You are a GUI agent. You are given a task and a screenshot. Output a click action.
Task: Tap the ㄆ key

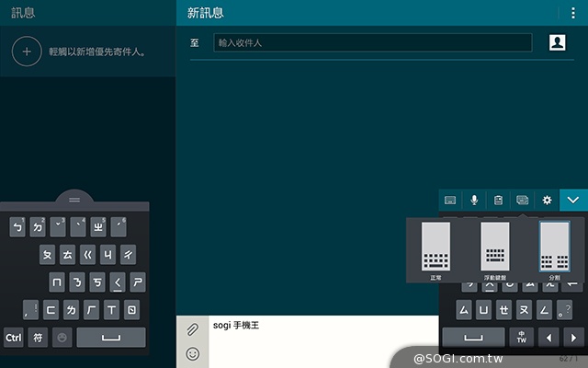point(47,255)
